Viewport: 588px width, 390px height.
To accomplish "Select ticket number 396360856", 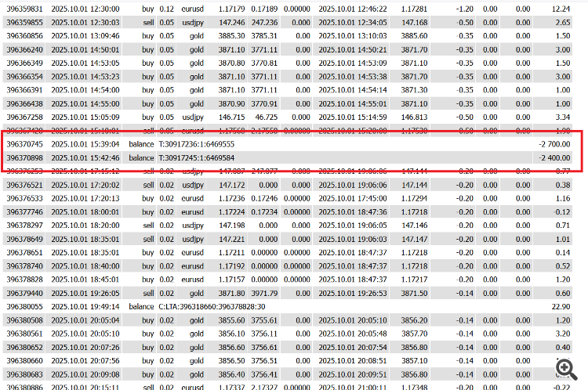I will tap(25, 36).
